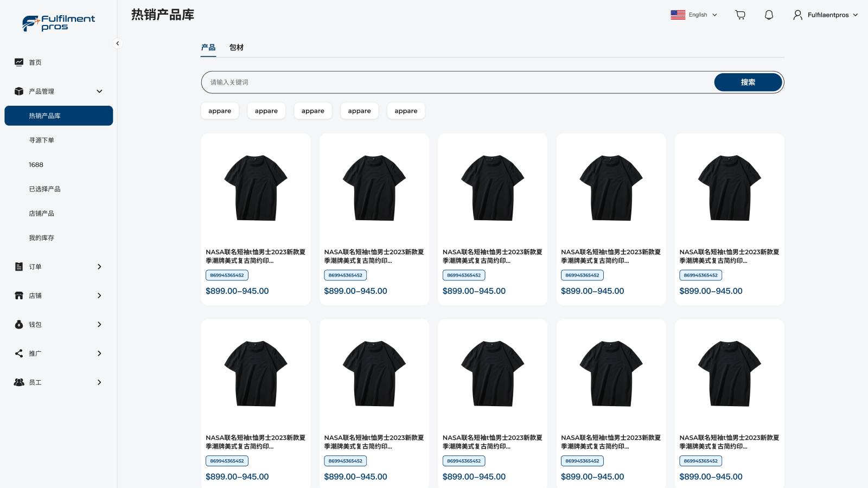The width and height of the screenshot is (868, 488).
Task: Open the 1688 sidebar item
Action: (36, 164)
